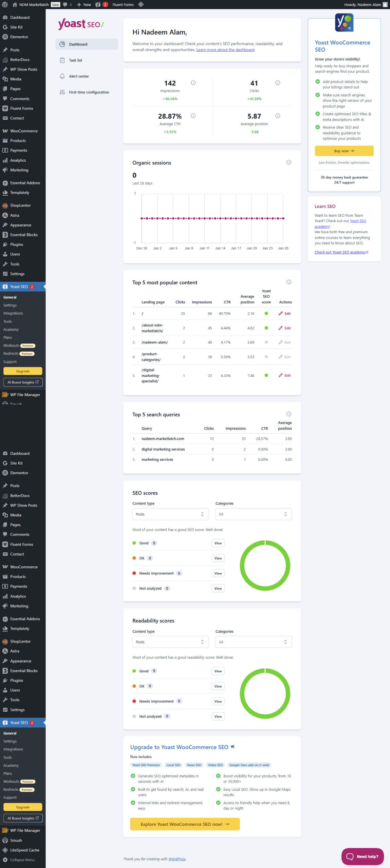Viewport: 390px width, 868px height.
Task: Open the Need help? chat widget
Action: point(362,856)
